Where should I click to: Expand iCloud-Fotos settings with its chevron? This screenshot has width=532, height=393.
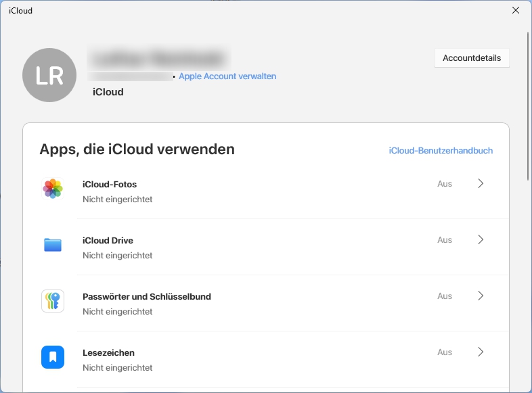point(481,183)
